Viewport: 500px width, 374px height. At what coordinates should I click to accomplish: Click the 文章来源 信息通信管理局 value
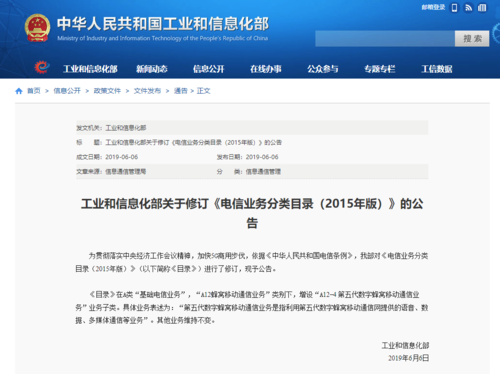(x=126, y=172)
